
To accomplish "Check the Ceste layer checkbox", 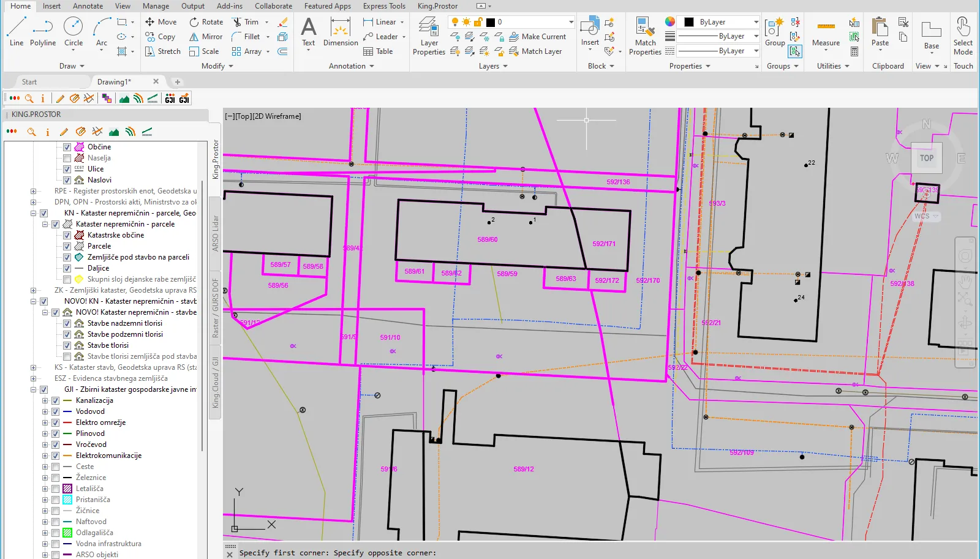I will [56, 467].
